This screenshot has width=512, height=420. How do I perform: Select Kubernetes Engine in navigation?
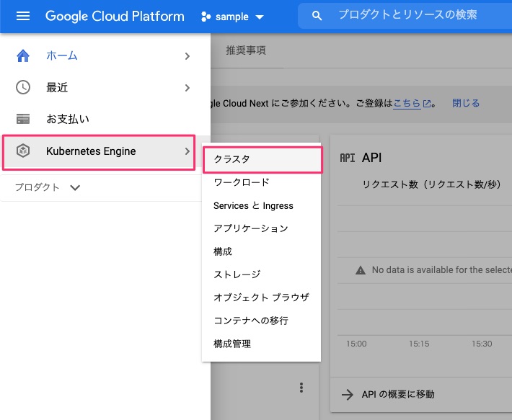91,151
